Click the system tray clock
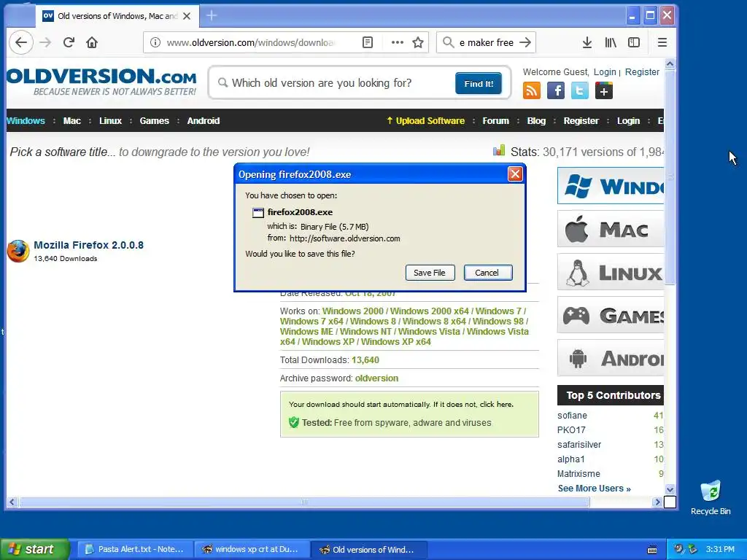Screen dimensions: 747x560 (720, 549)
